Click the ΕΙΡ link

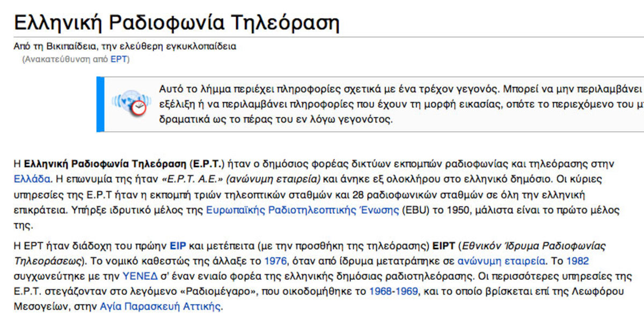tap(178, 247)
